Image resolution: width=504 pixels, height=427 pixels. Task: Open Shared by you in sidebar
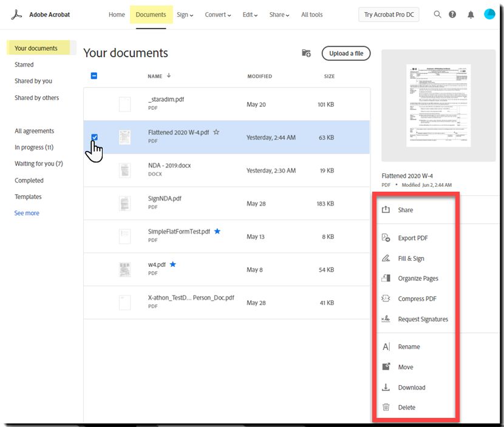point(33,81)
